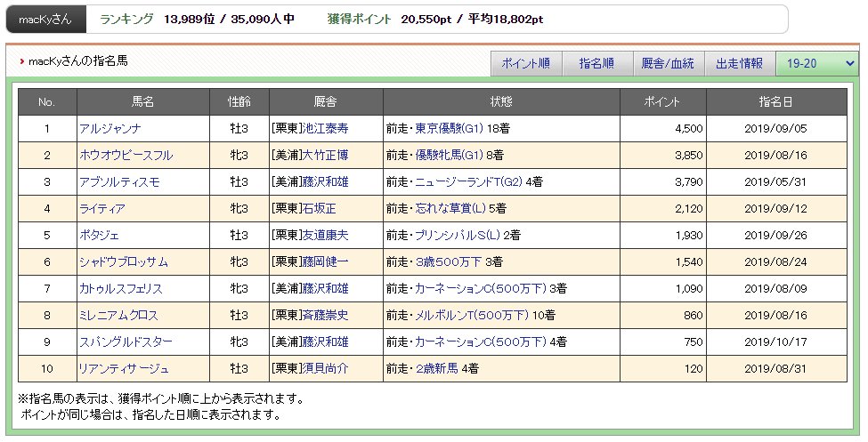Select date 2019/09/05
The image size is (868, 442).
coord(775,129)
